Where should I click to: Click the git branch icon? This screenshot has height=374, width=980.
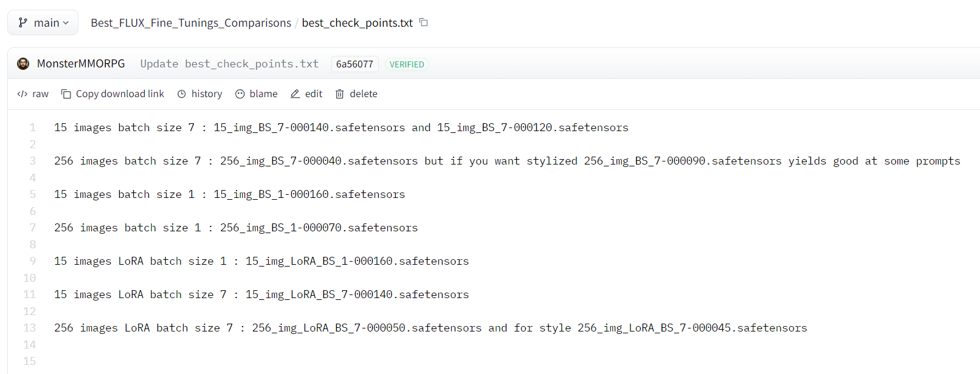23,23
